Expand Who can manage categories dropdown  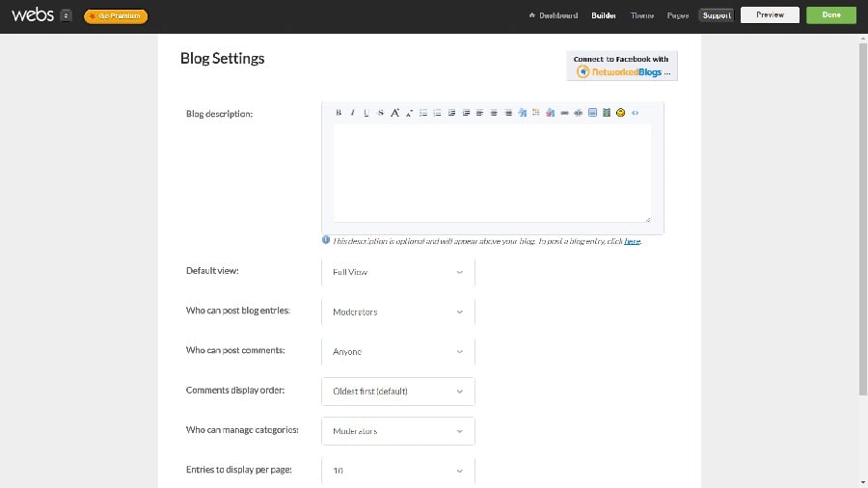397,431
